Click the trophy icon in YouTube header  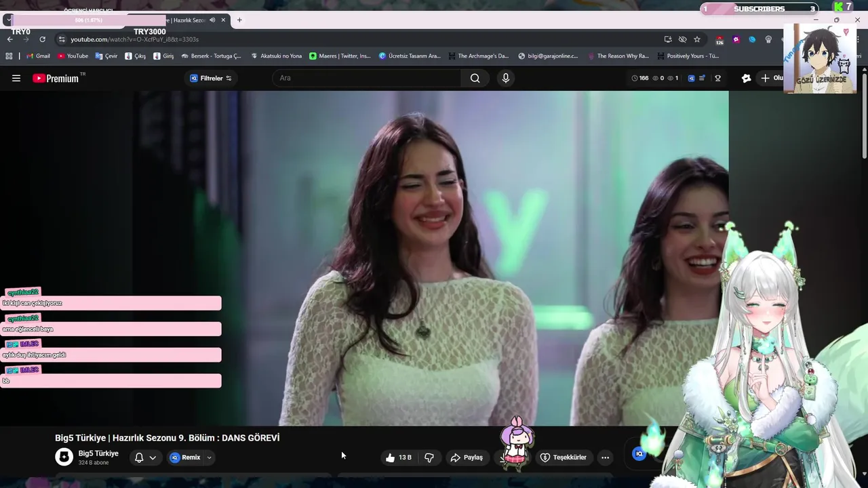pos(717,78)
